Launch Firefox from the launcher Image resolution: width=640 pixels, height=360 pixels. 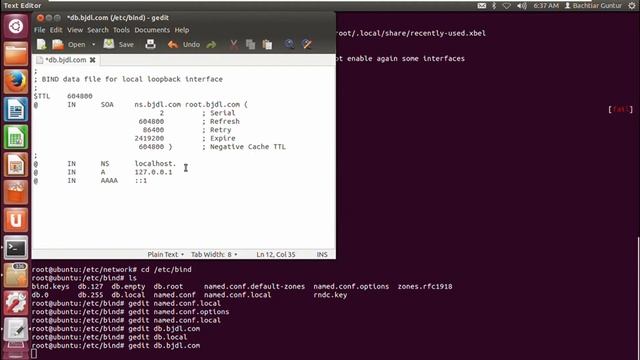pos(16,82)
